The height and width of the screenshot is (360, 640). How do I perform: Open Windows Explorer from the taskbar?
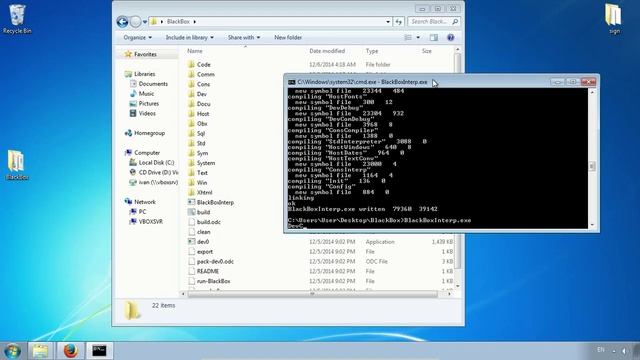[x=40, y=351]
